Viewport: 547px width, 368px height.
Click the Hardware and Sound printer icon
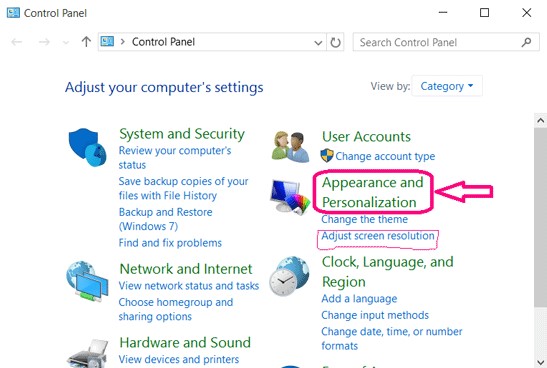[88, 353]
